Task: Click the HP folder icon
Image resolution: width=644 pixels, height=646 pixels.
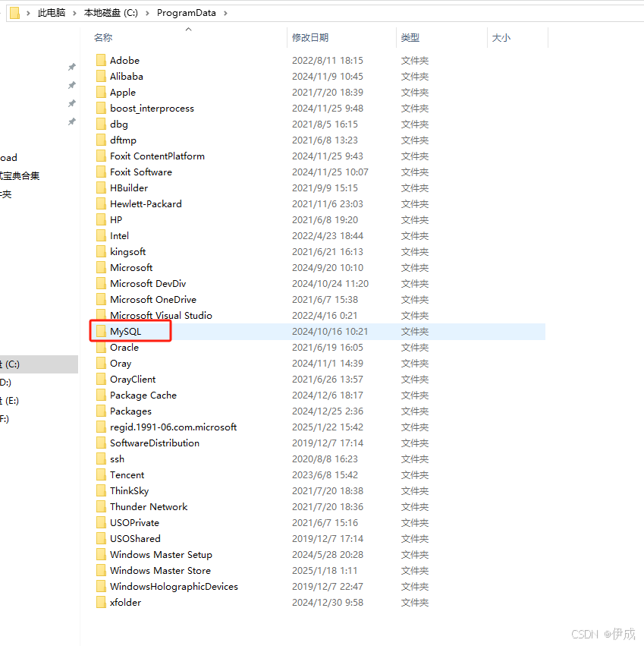Action: [101, 219]
